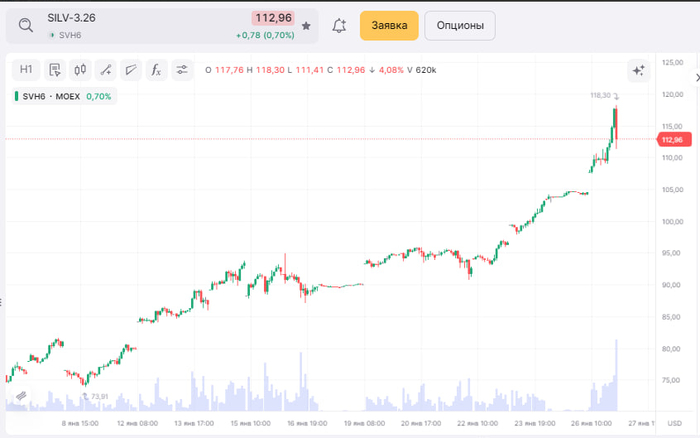The width and height of the screenshot is (700, 438).
Task: Open price alert bell icon
Action: tap(339, 26)
